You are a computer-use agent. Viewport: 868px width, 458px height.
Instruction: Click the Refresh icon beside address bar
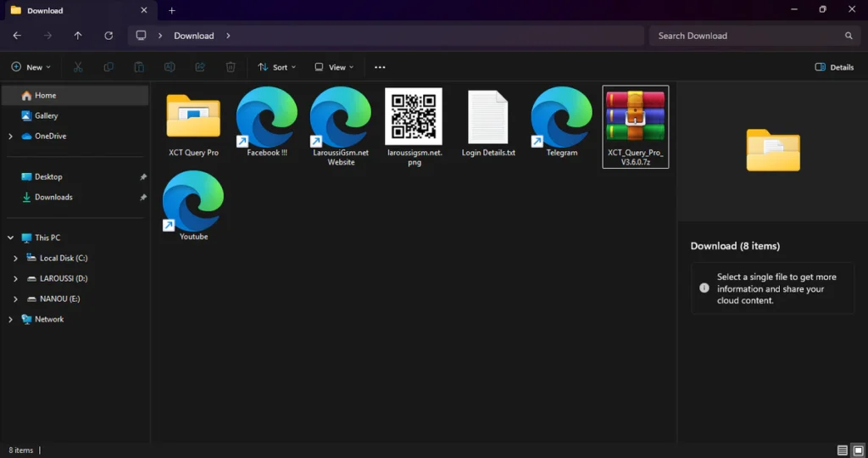[108, 36]
